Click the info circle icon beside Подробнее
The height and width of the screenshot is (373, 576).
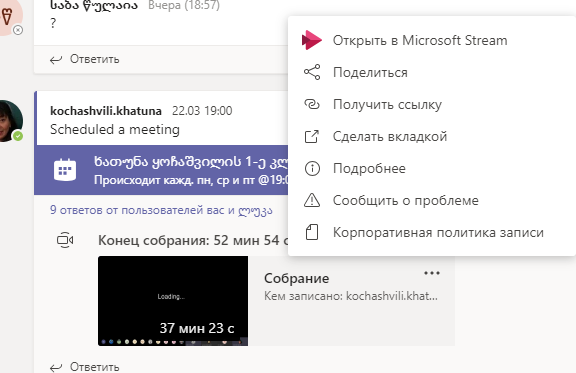tap(312, 168)
